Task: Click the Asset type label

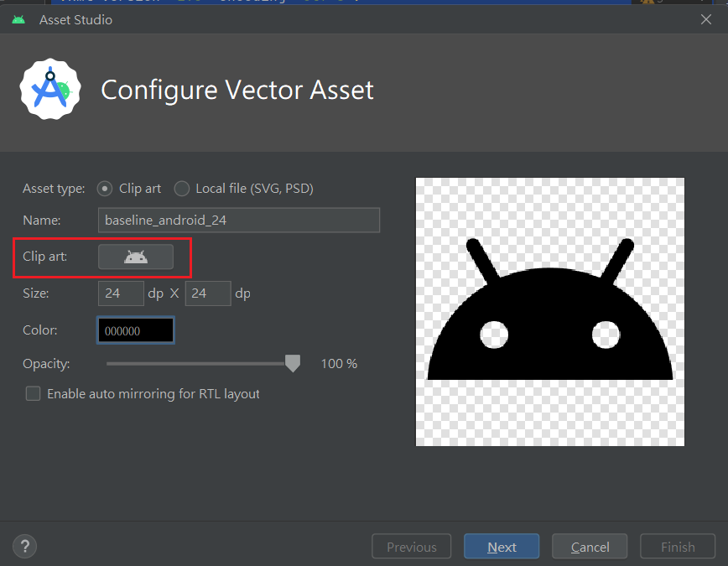Action: click(54, 189)
